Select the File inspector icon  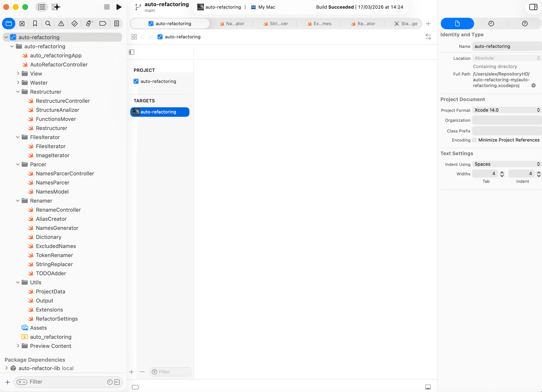(x=457, y=23)
